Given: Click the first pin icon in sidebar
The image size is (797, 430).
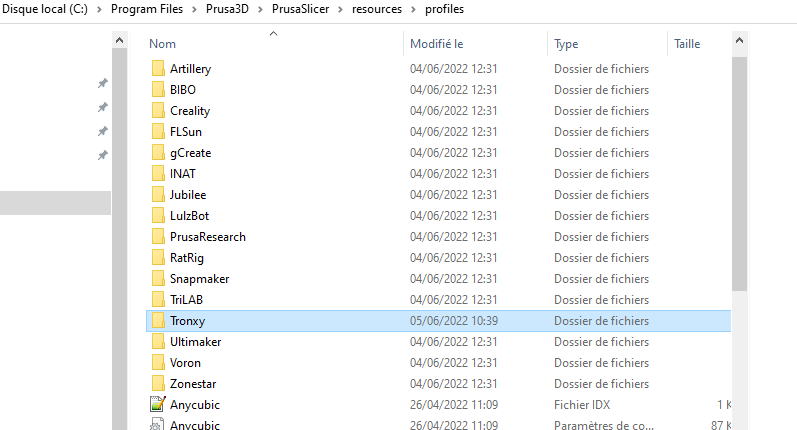Looking at the screenshot, I should click(x=103, y=83).
